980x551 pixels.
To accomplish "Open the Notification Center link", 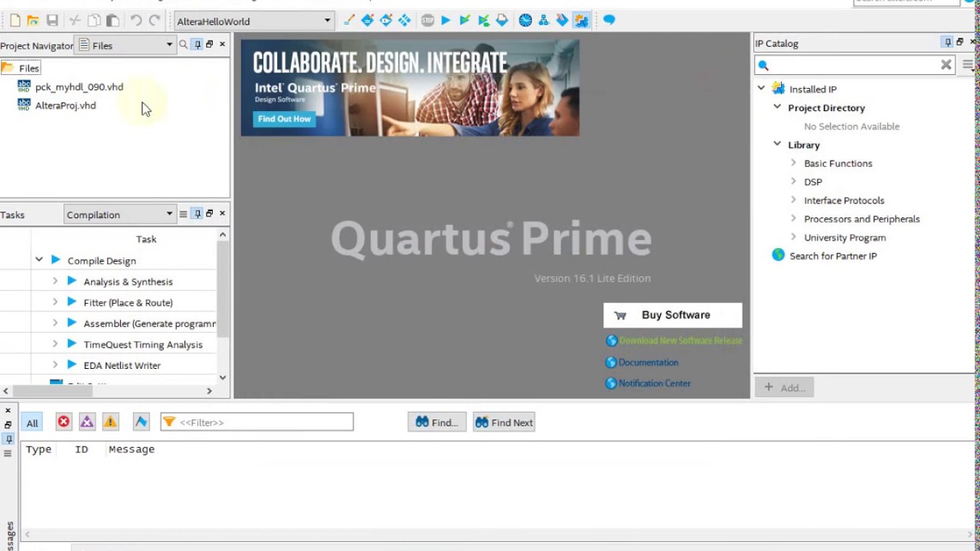I will [655, 383].
